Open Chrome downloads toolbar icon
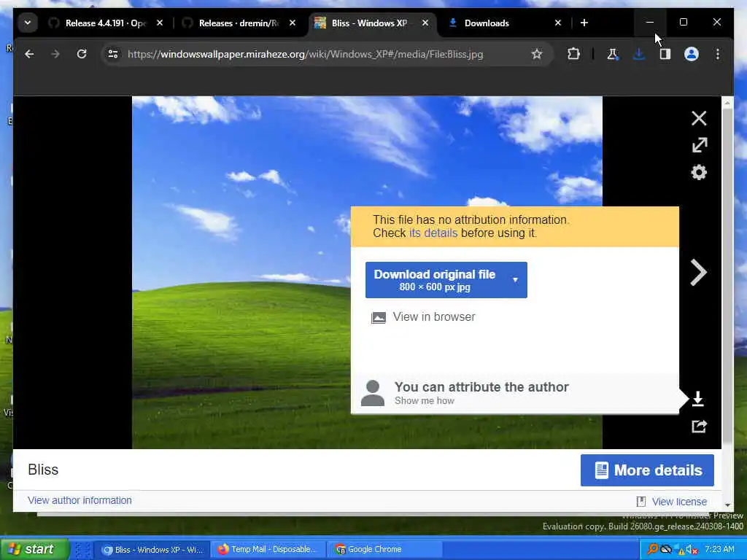747x560 pixels. [639, 54]
